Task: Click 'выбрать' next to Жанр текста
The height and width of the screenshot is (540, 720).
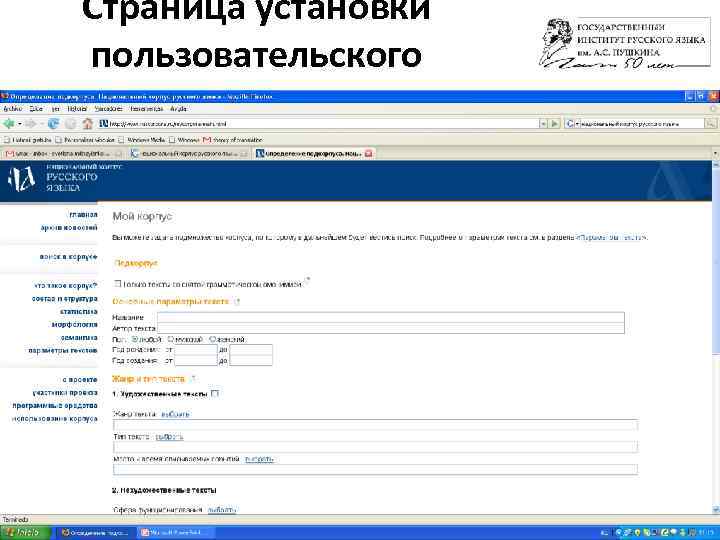Action: pyautogui.click(x=175, y=414)
